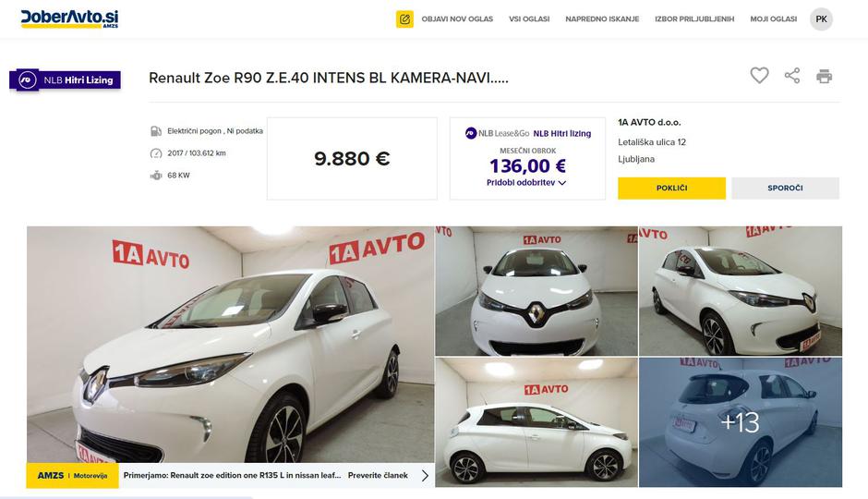Open the front view car thumbnail
868x499 pixels.
click(x=536, y=291)
